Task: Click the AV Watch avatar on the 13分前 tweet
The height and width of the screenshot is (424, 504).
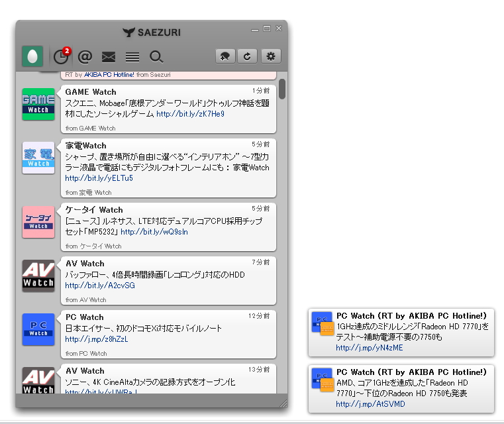Action: coord(38,380)
